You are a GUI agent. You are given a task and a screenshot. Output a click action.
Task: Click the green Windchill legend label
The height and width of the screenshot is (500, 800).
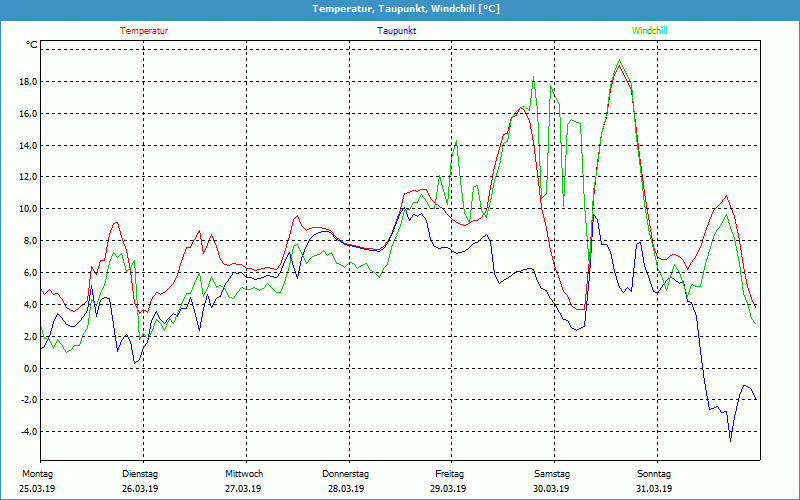click(649, 31)
